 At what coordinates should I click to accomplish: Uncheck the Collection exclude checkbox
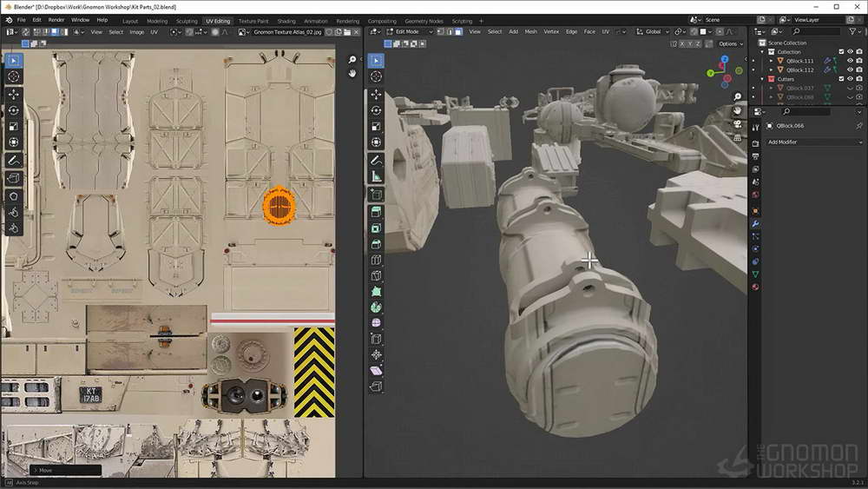(x=841, y=51)
